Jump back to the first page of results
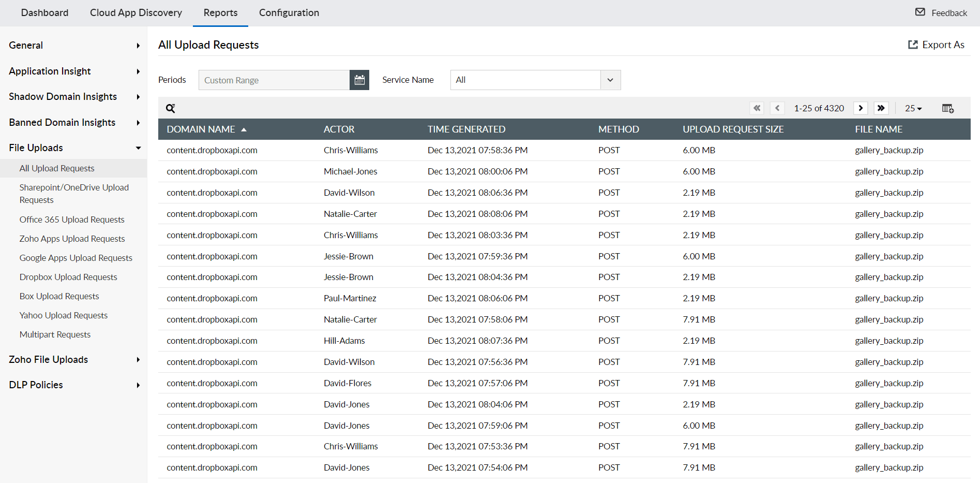 (757, 108)
